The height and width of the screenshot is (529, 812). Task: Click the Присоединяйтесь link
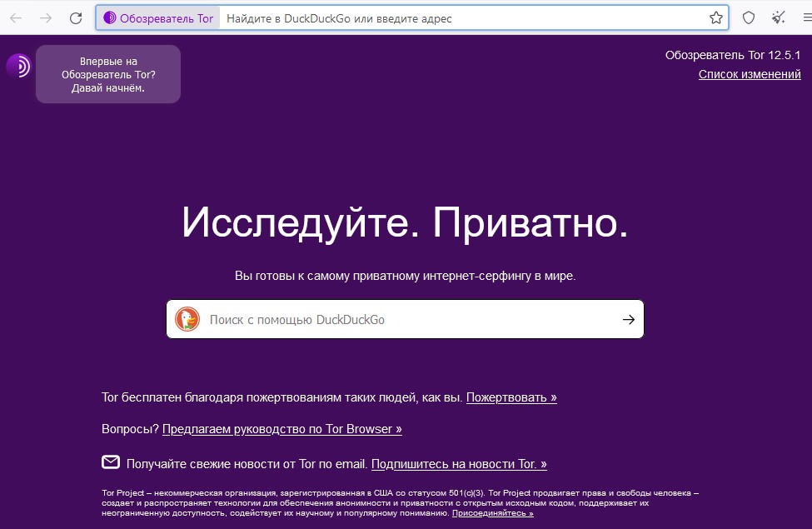click(x=492, y=513)
